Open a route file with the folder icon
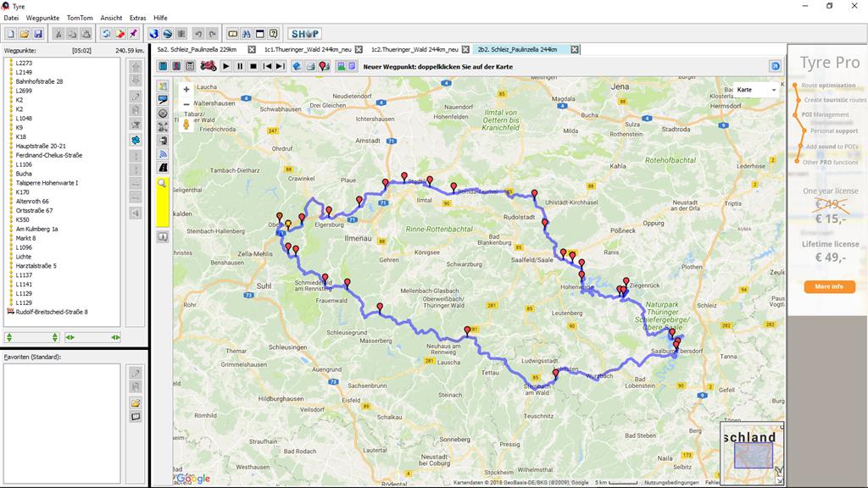This screenshot has width=868, height=488. (x=25, y=34)
